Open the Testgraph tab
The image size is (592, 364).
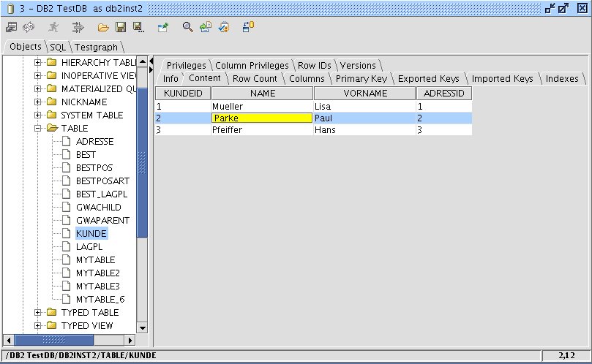[96, 47]
